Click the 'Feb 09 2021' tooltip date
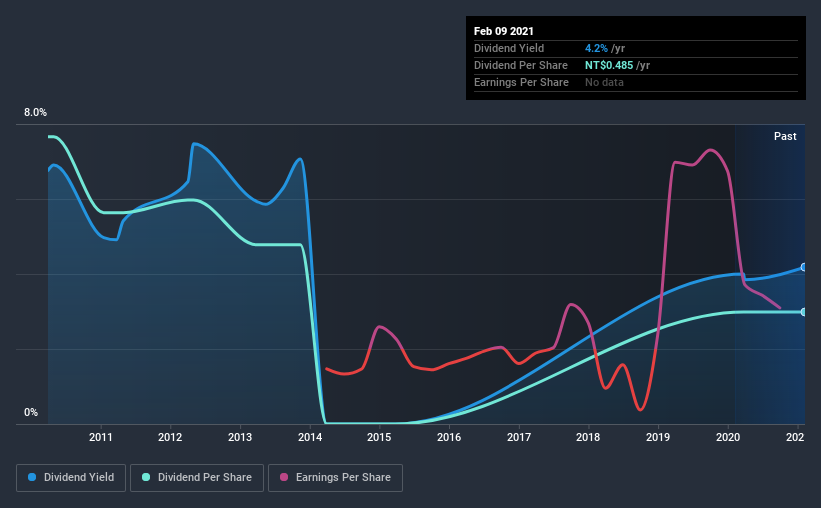 pyautogui.click(x=504, y=31)
